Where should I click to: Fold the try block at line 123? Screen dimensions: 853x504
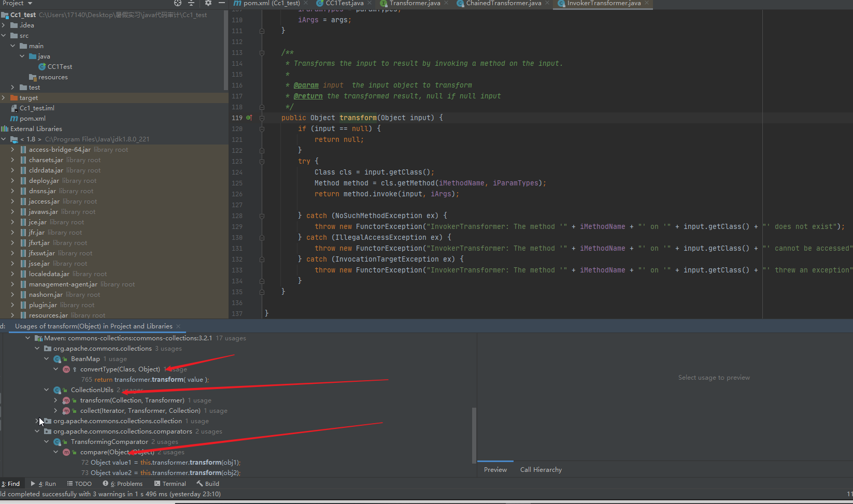coord(262,162)
